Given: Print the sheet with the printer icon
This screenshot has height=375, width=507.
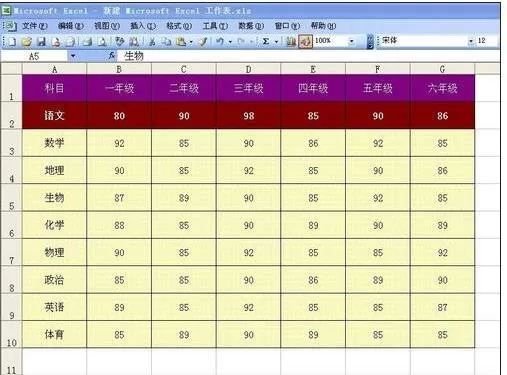Looking at the screenshot, I should [x=88, y=41].
